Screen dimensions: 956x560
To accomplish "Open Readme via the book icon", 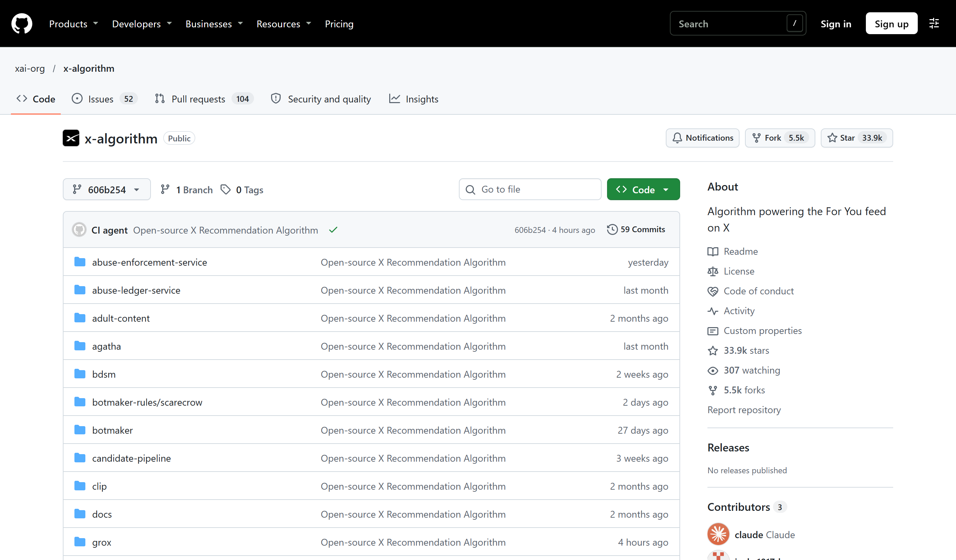I will 713,252.
